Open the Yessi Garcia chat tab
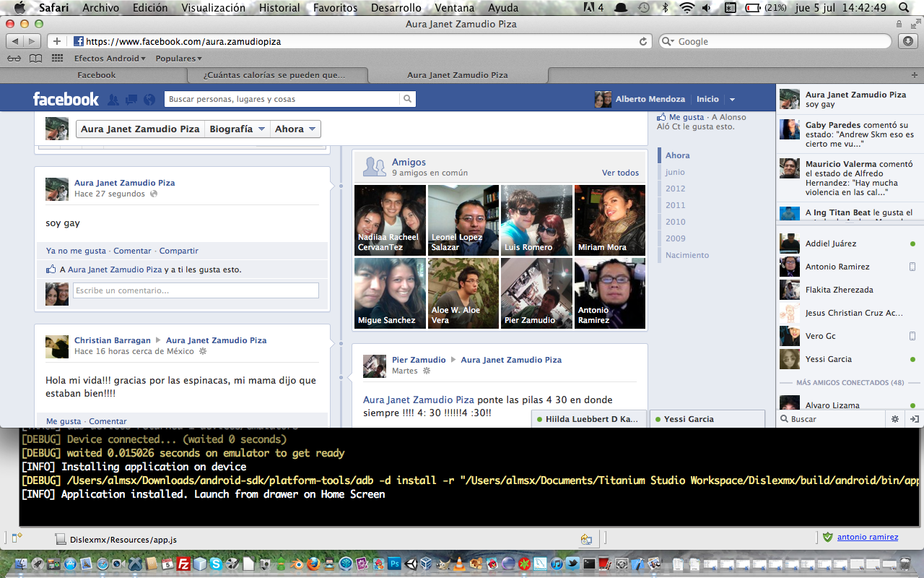Screen dimensions: 924x578 707,419
